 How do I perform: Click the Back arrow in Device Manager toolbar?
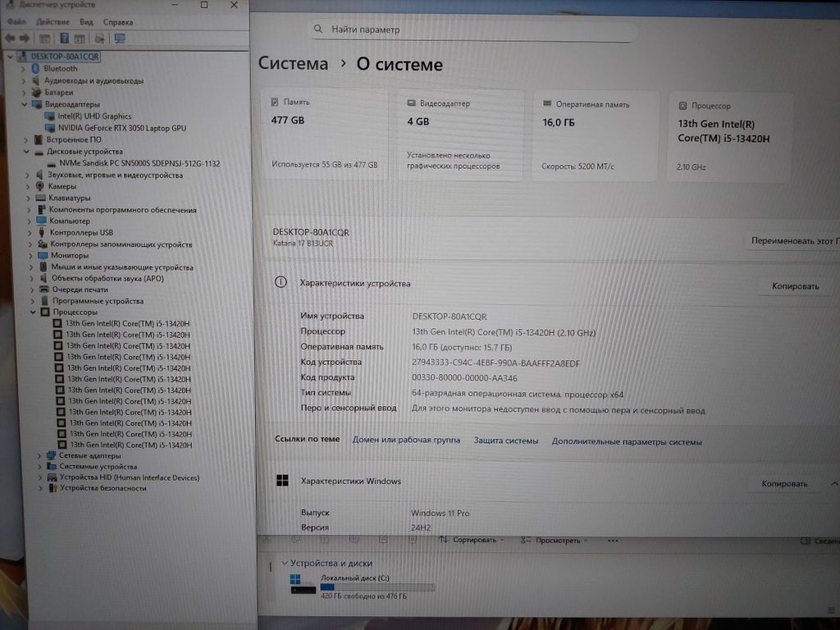9,38
